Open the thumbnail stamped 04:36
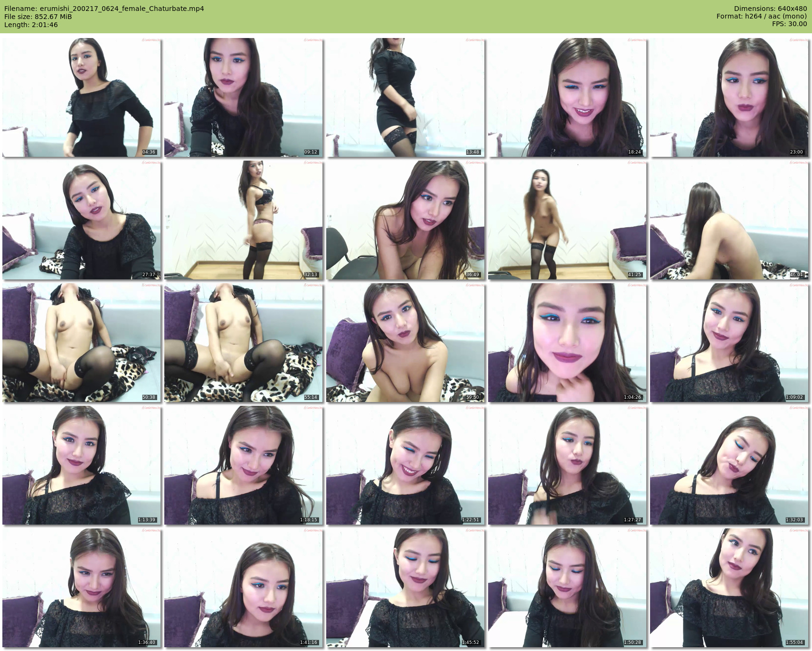This screenshot has width=812, height=651. (82, 97)
